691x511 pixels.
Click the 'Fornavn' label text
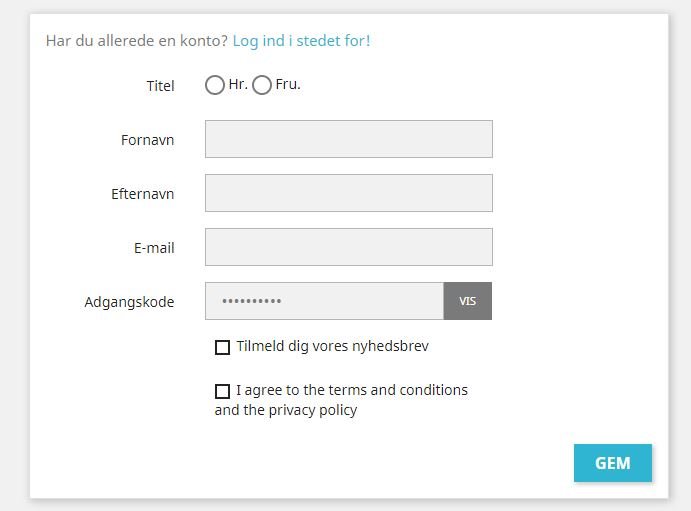pyautogui.click(x=148, y=140)
